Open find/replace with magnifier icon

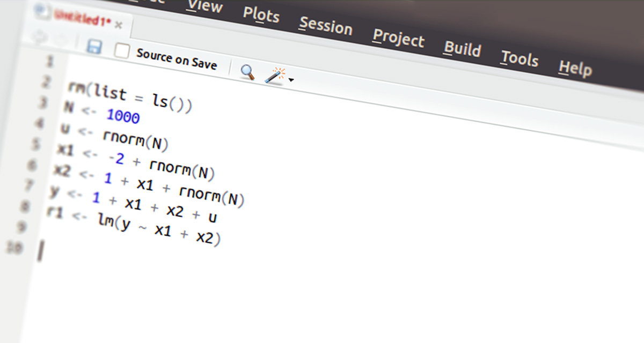pyautogui.click(x=247, y=72)
